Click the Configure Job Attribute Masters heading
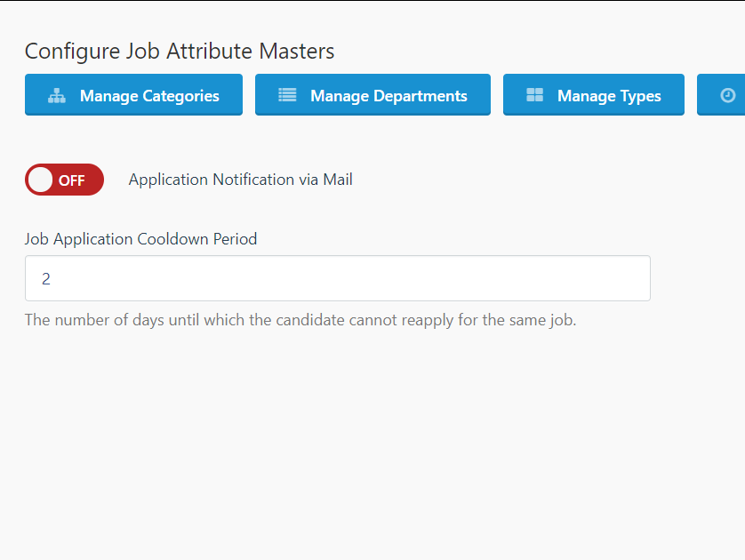Screen dimensions: 745x560 [180, 51]
